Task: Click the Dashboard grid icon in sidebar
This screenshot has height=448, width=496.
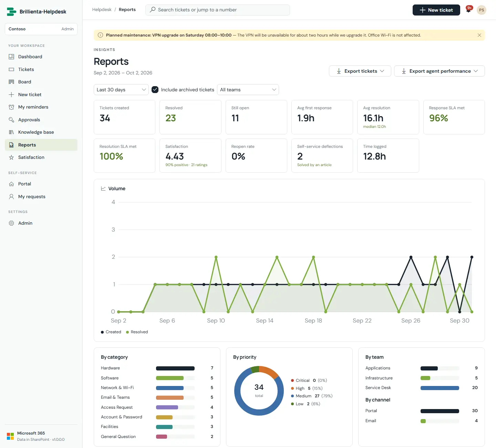Action: (x=11, y=57)
